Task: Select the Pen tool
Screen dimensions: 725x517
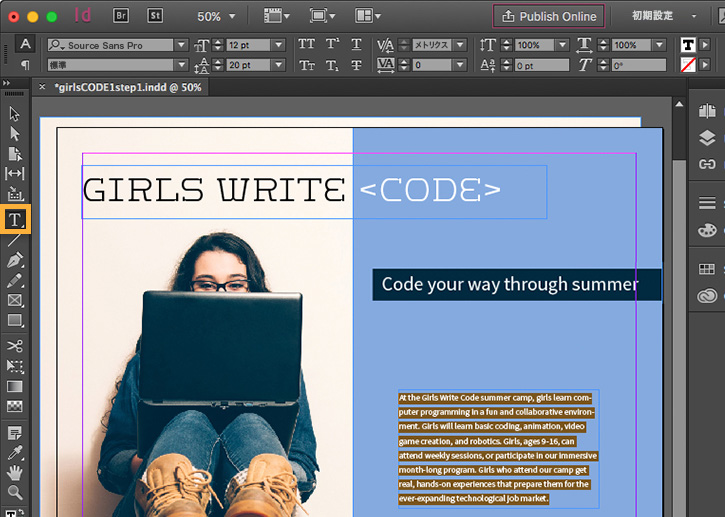Action: click(x=14, y=260)
